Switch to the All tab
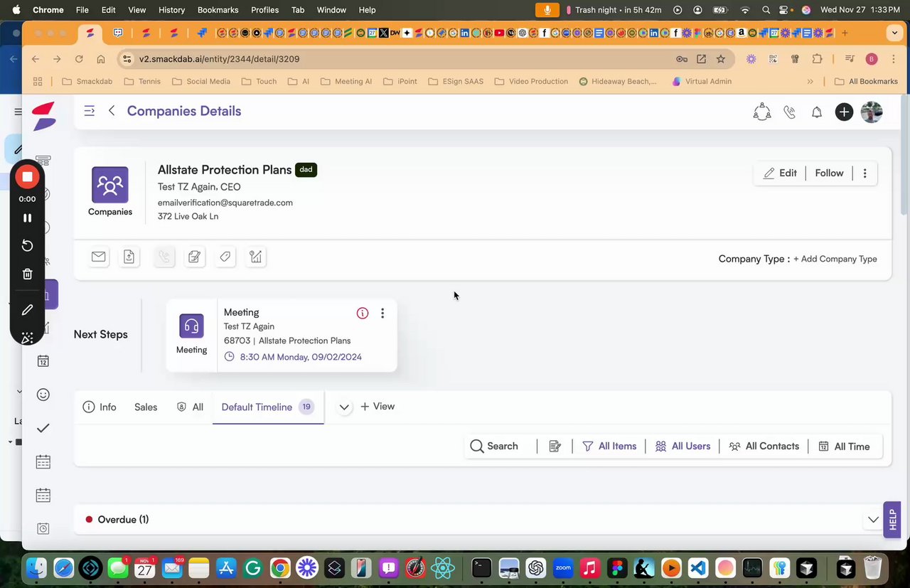Viewport: 910px width, 588px height. click(x=190, y=407)
